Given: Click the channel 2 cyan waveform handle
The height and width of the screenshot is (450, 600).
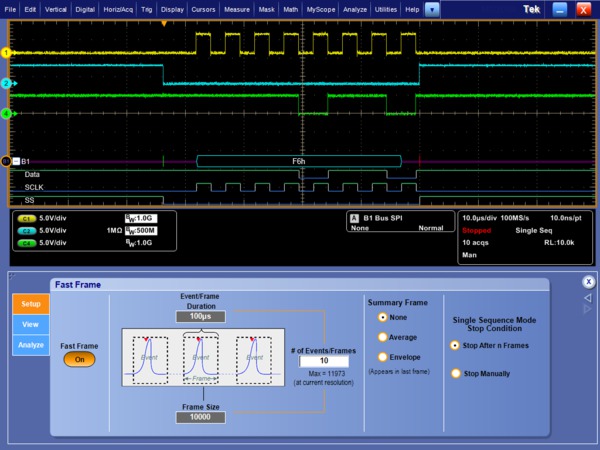Looking at the screenshot, I should (6, 83).
